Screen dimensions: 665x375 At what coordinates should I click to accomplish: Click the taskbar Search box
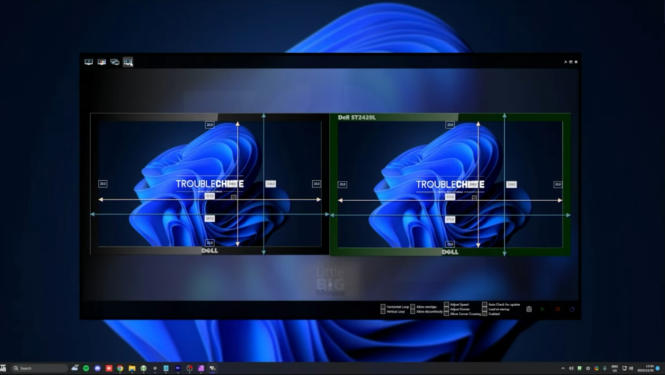coord(39,368)
